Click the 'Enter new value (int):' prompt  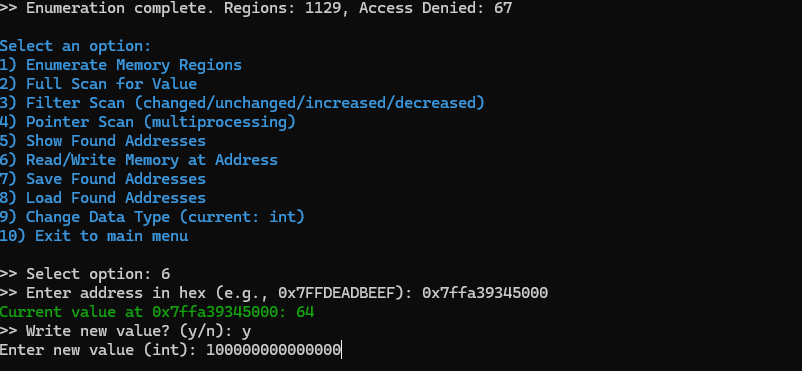[x=98, y=350]
